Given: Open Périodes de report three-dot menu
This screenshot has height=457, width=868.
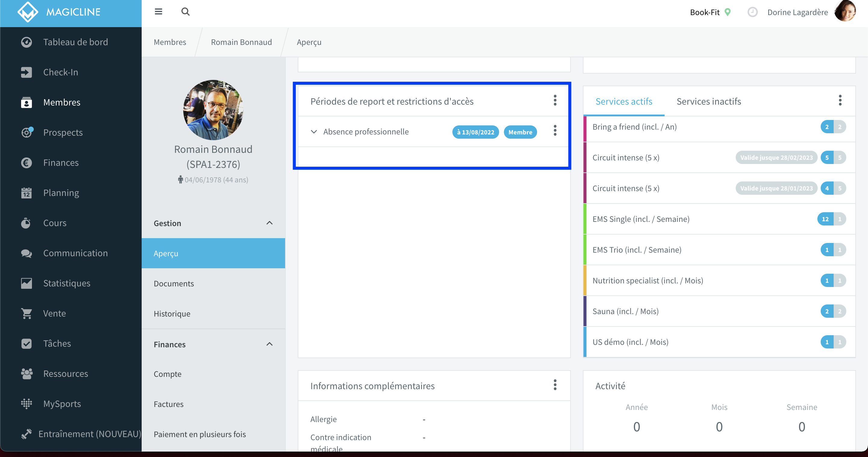Looking at the screenshot, I should click(x=555, y=100).
